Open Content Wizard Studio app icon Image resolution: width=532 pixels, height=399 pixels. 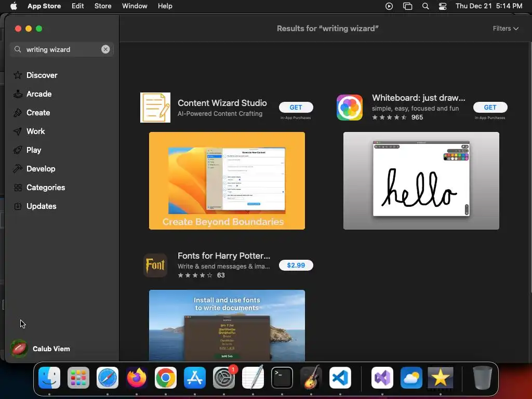(x=155, y=107)
